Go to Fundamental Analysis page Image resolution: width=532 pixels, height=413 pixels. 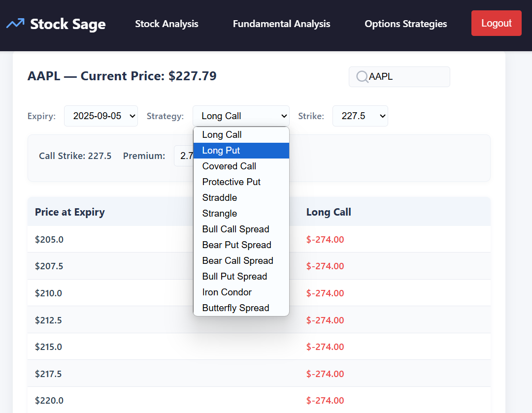281,24
